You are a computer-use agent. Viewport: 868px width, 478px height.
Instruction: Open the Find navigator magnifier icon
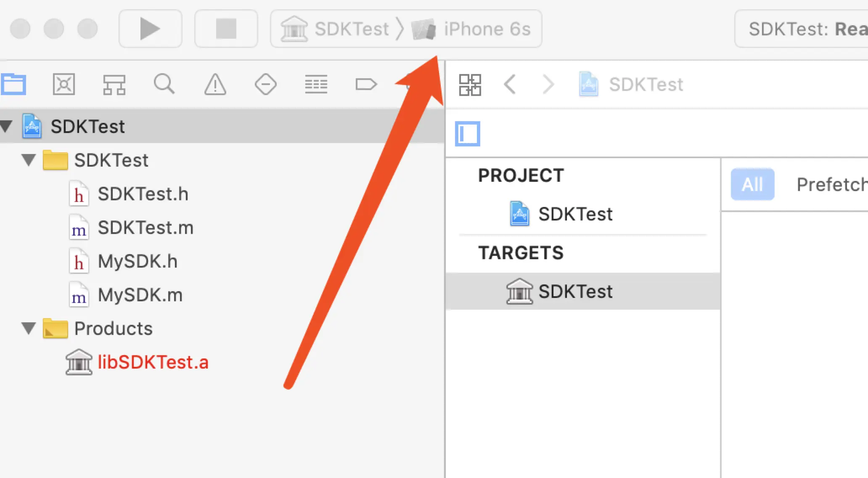(x=164, y=84)
